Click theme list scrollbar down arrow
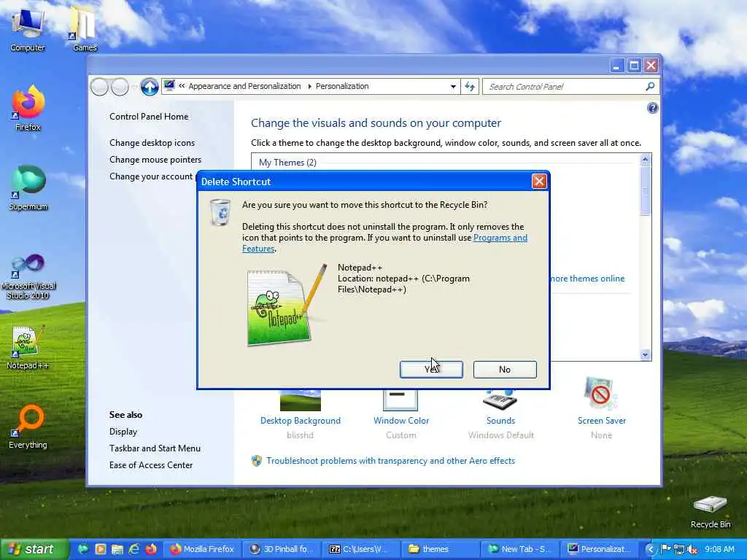Viewport: 747px width, 560px height. pos(645,354)
